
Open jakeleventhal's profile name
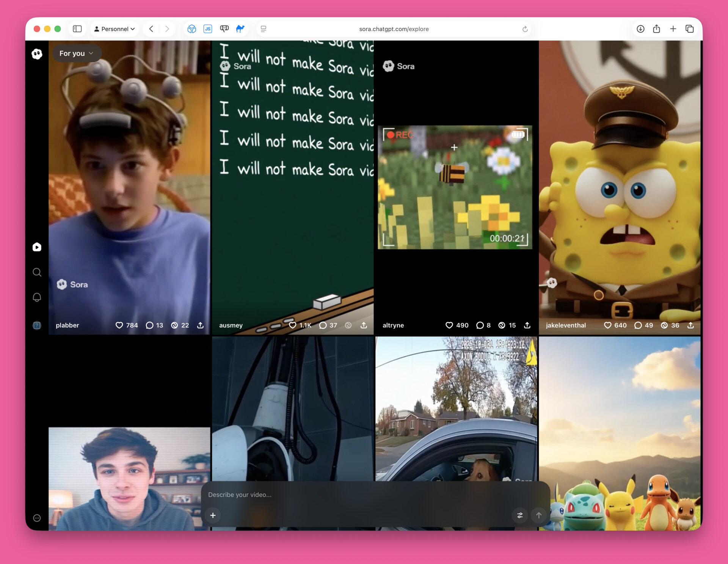coord(566,325)
